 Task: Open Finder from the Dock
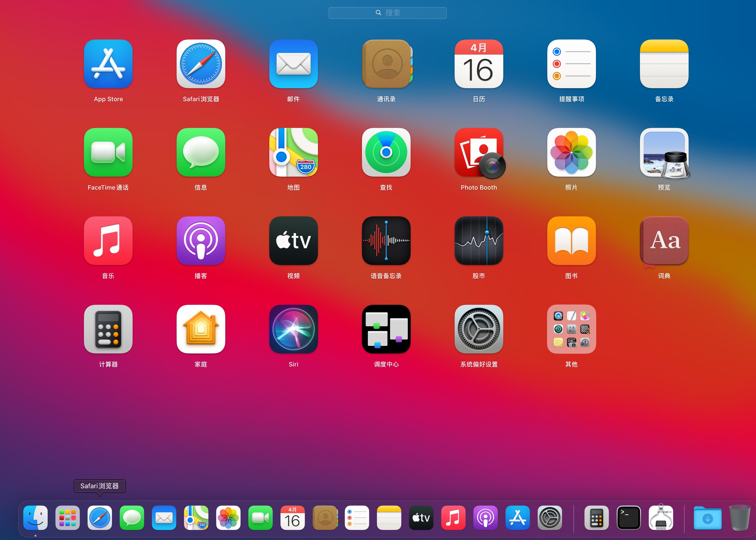pos(35,518)
